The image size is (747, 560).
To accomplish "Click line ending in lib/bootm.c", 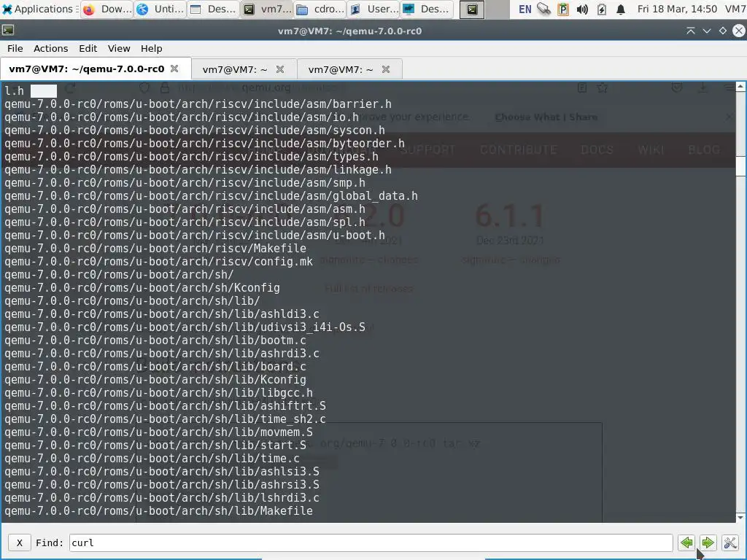I will pos(155,340).
